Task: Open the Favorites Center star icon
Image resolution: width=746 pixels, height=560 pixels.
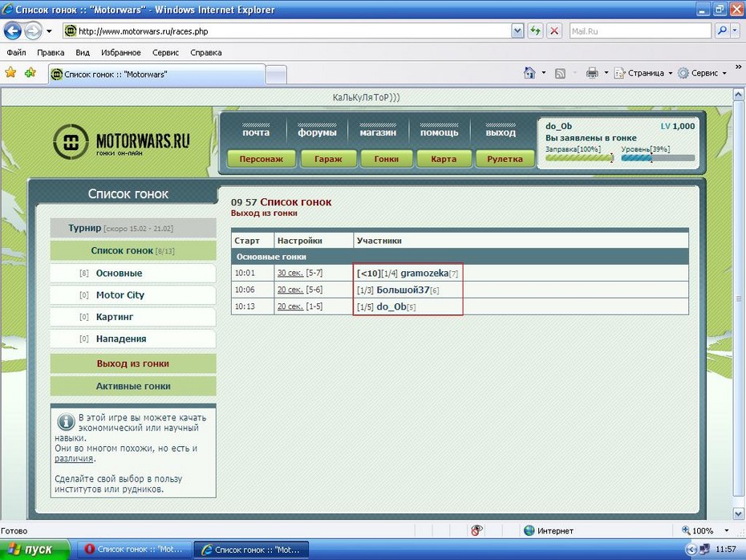Action: coord(10,73)
